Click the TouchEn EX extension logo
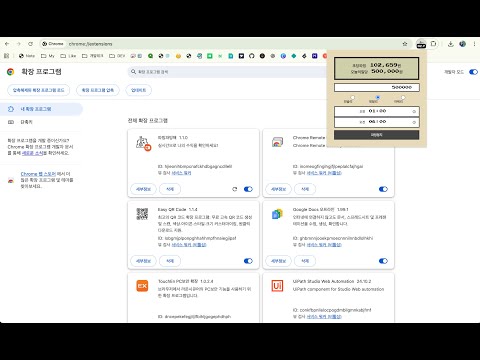This screenshot has height=360, width=480. coord(142,286)
